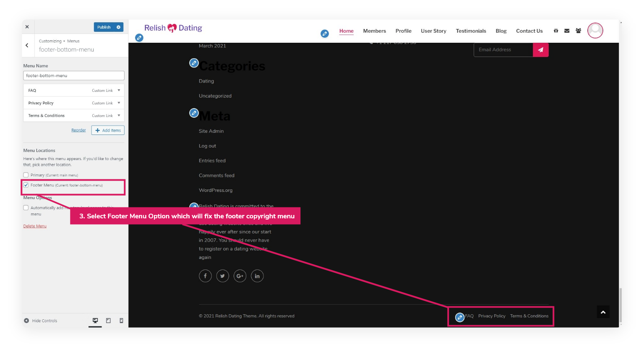Viewport: 644px width, 352px height.
Task: Expand the FAQ menu item settings
Action: 119,91
